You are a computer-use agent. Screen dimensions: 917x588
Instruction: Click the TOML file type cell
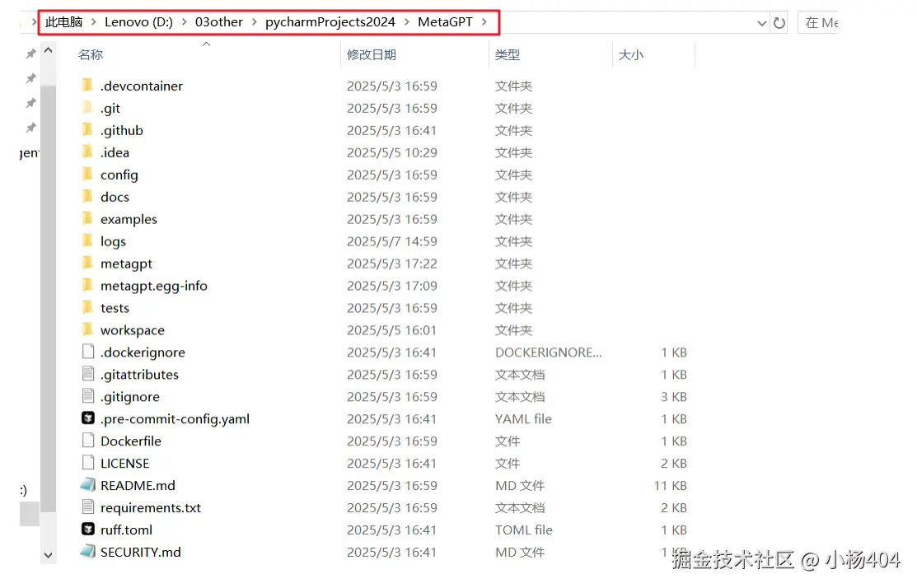(x=523, y=530)
